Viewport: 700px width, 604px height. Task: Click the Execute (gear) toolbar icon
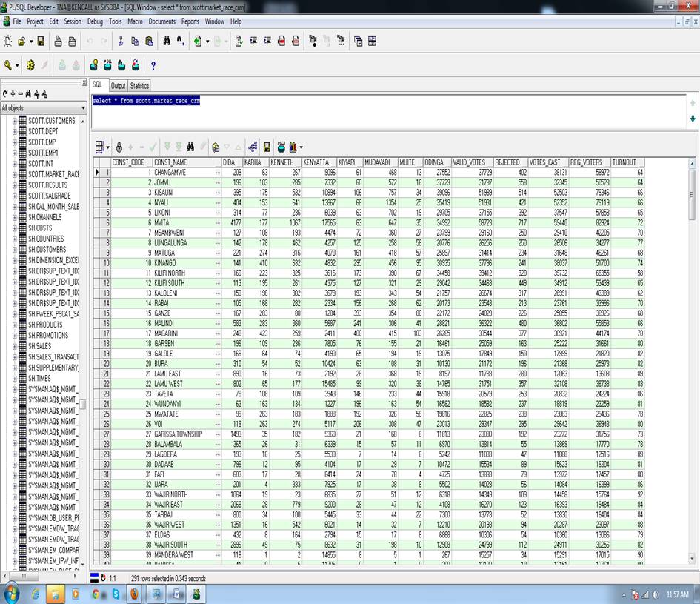point(30,65)
